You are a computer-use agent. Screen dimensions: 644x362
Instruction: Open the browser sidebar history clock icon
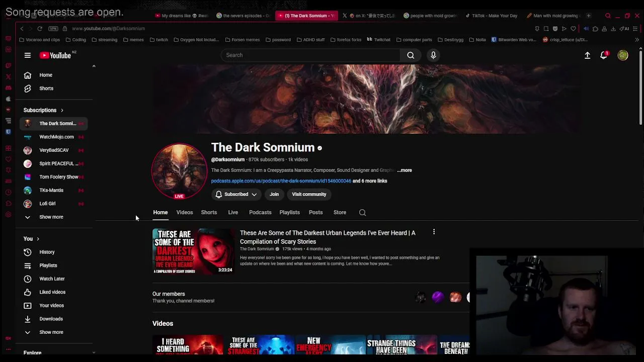[8, 193]
